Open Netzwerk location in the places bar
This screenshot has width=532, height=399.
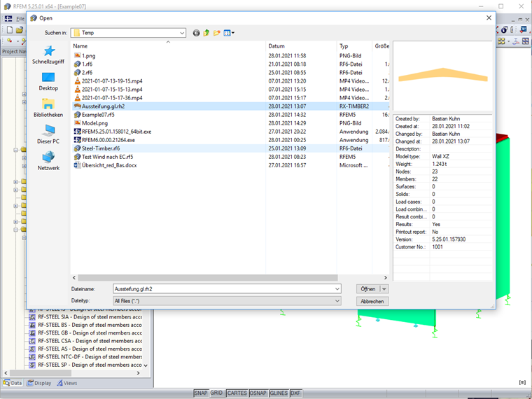48,161
